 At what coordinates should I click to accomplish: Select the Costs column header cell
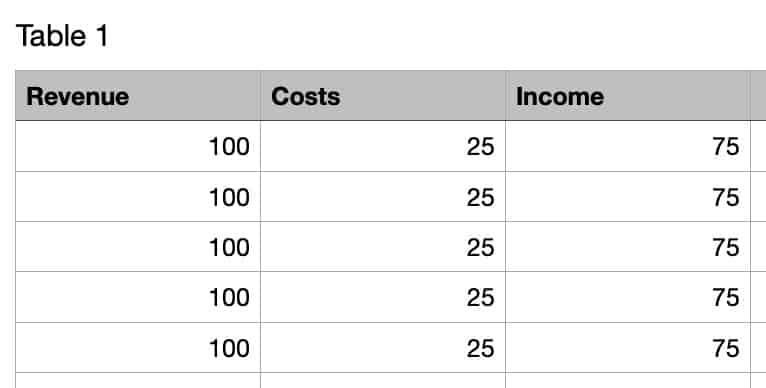click(383, 96)
